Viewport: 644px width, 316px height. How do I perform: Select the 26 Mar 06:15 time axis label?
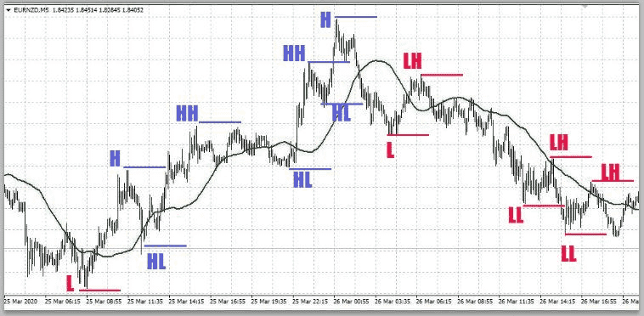pos(433,302)
